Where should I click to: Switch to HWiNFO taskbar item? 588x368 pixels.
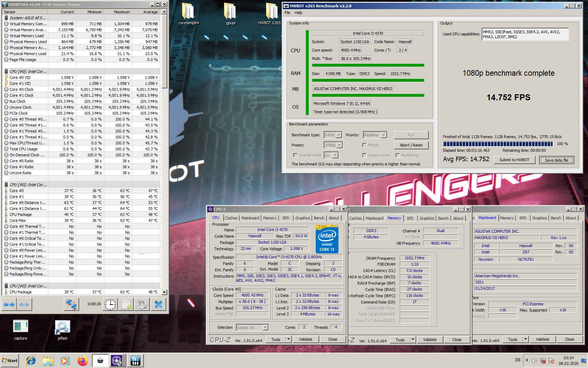(x=135, y=360)
